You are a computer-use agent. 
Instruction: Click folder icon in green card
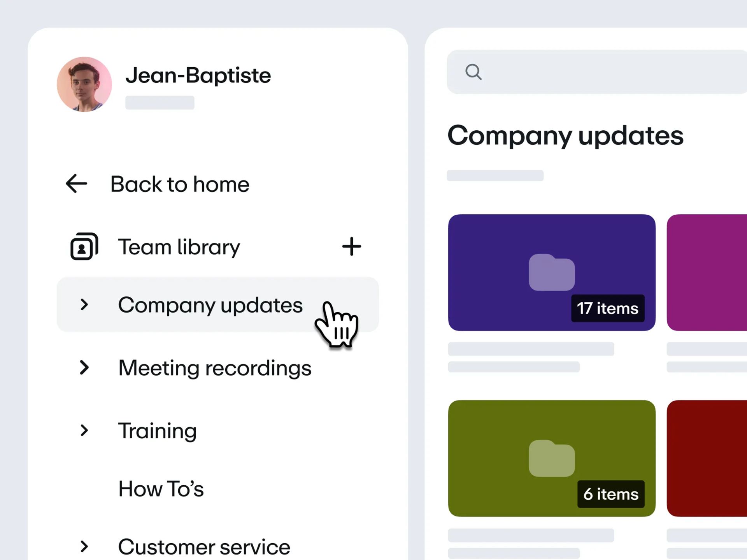pos(552,458)
